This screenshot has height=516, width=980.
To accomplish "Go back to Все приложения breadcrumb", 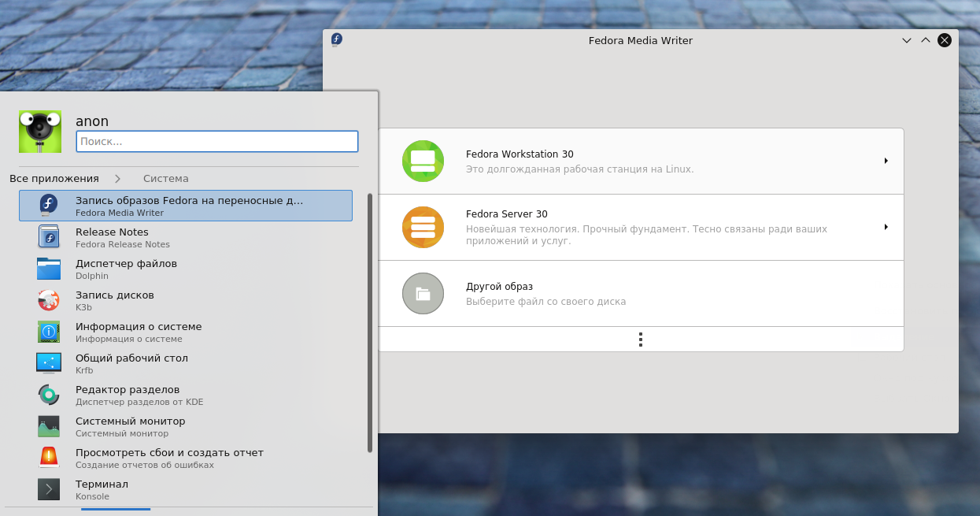I will click(54, 179).
